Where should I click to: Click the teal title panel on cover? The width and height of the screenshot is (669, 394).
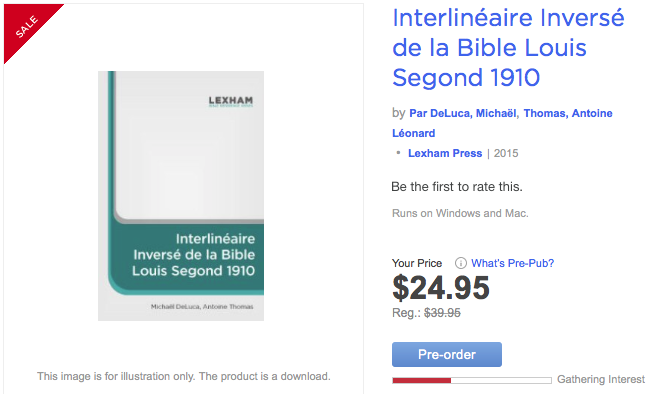[x=186, y=257]
